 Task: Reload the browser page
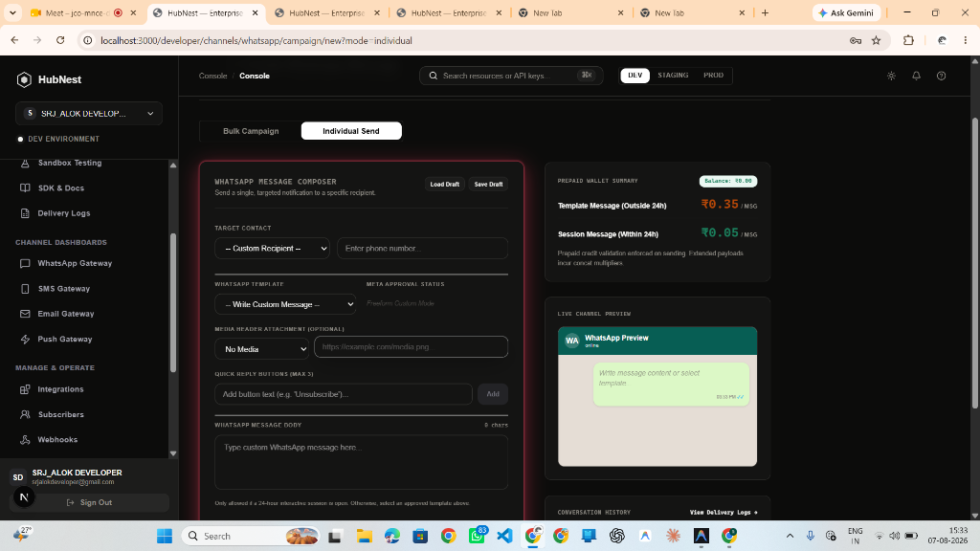click(60, 40)
